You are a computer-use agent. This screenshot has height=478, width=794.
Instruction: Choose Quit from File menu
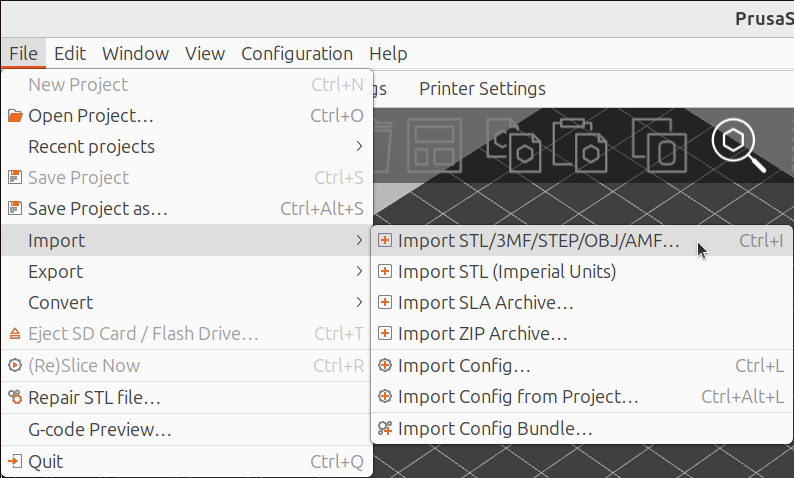(x=187, y=461)
